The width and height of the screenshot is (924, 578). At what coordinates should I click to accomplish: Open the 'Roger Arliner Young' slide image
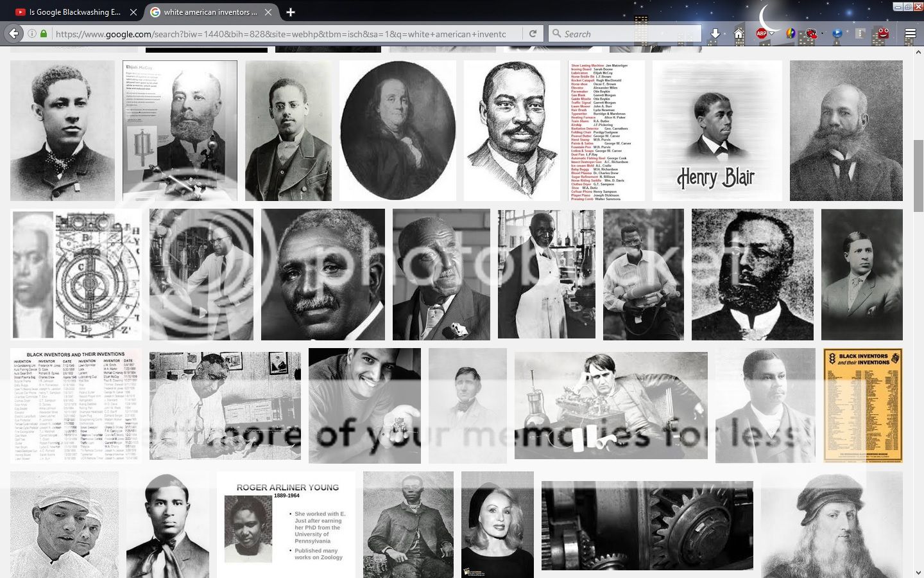(286, 525)
